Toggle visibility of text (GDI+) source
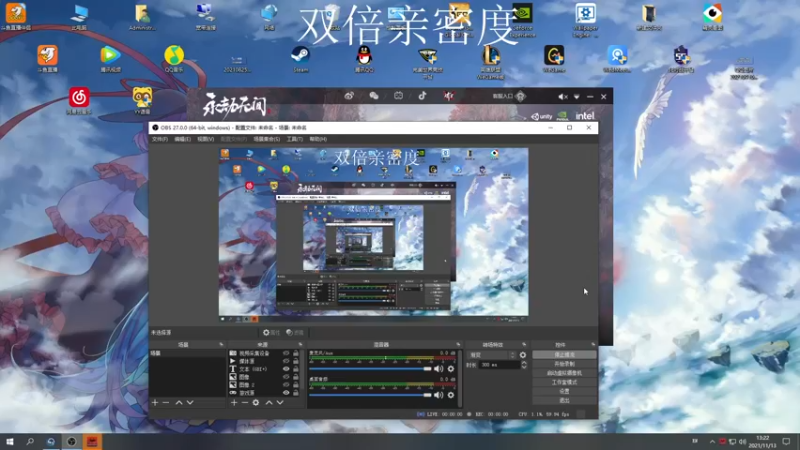This screenshot has height=450, width=800. click(x=286, y=369)
